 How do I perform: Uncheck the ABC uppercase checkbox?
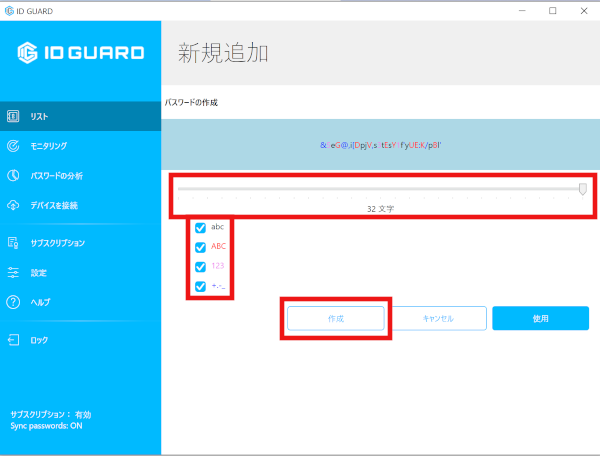(x=200, y=247)
